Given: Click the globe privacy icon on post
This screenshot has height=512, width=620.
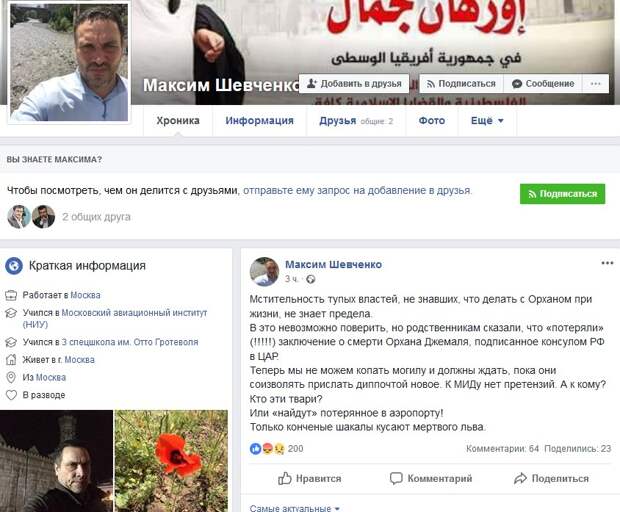Looking at the screenshot, I should [311, 279].
